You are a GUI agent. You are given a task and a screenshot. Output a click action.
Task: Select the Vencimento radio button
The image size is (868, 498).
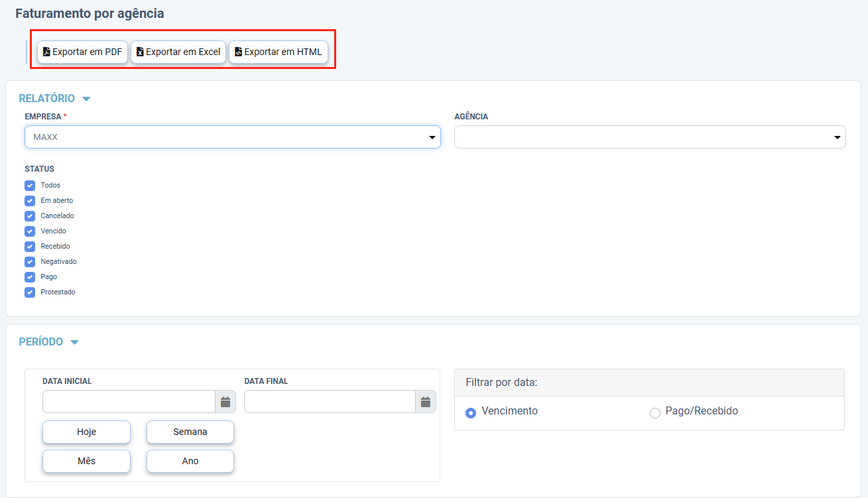coord(471,413)
